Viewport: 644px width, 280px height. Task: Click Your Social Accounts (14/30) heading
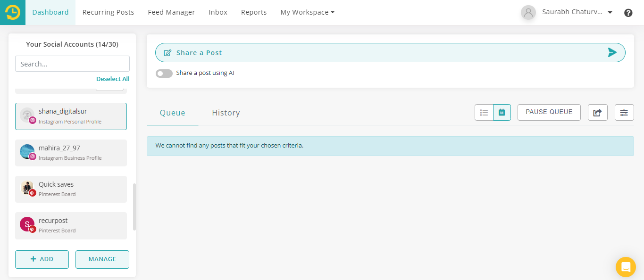pyautogui.click(x=72, y=44)
